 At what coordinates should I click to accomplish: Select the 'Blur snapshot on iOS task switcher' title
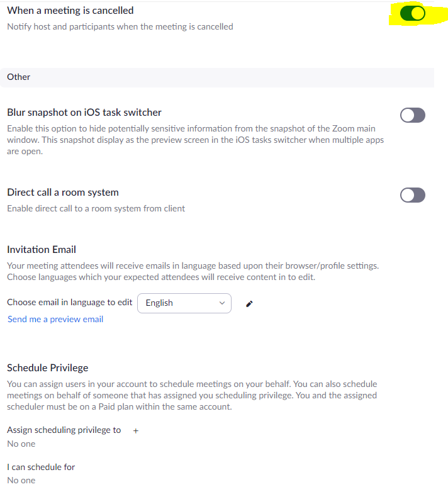click(84, 113)
